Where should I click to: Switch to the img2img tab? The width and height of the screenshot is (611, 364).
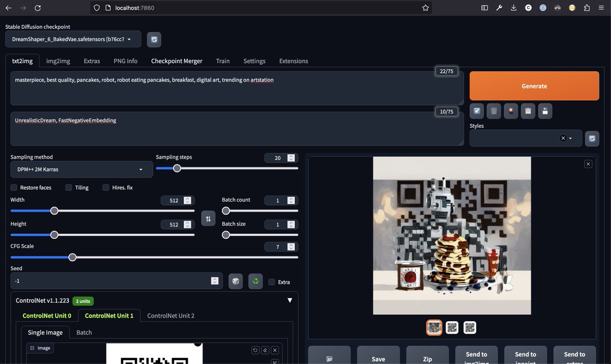58,61
